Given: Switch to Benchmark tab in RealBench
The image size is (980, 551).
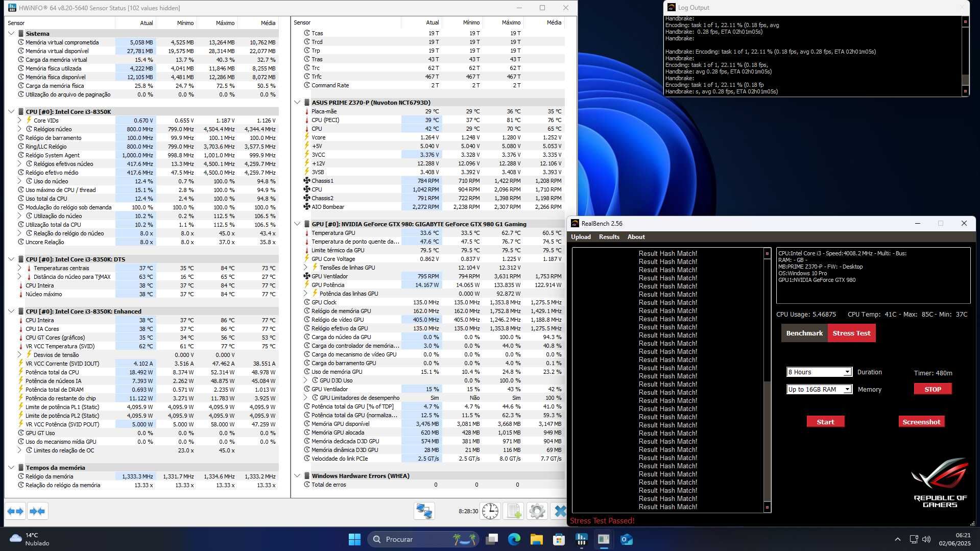Looking at the screenshot, I should (804, 333).
